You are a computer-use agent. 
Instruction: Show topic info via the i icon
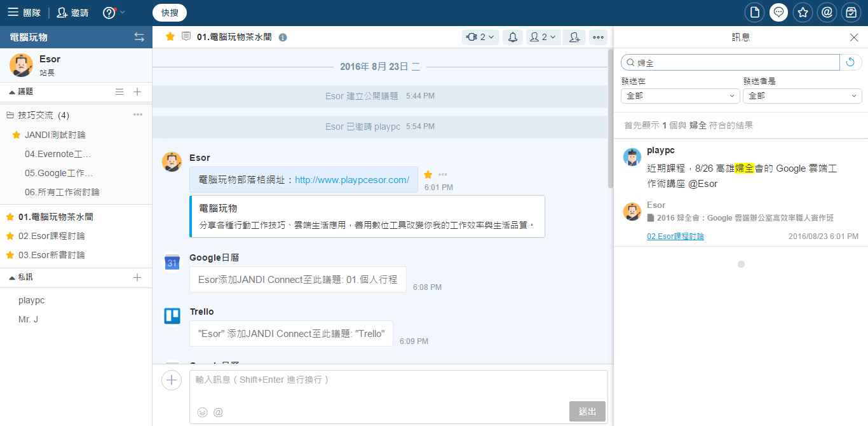[283, 38]
